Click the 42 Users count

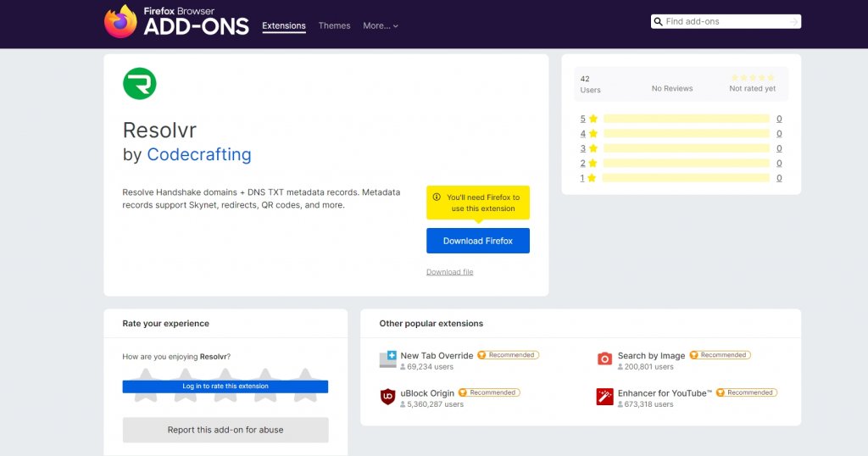tap(590, 84)
